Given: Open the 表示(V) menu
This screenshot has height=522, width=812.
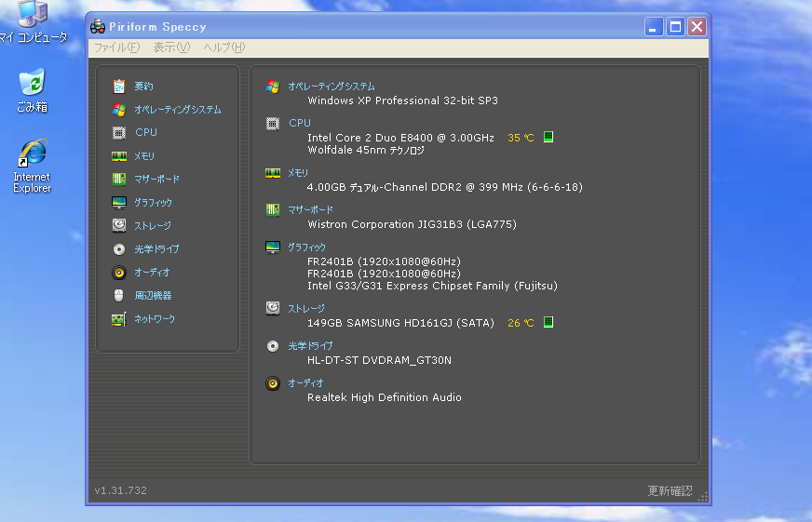Looking at the screenshot, I should (x=171, y=47).
